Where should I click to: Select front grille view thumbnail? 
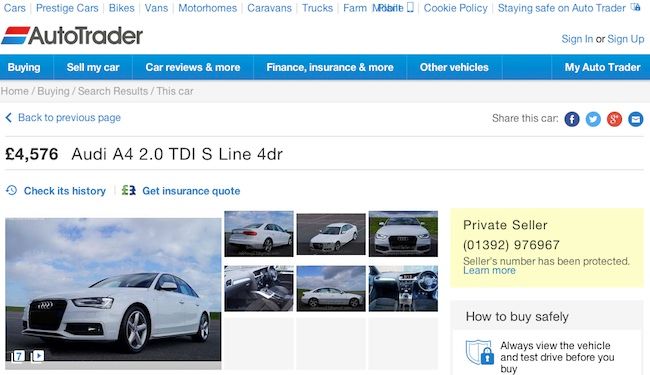403,234
